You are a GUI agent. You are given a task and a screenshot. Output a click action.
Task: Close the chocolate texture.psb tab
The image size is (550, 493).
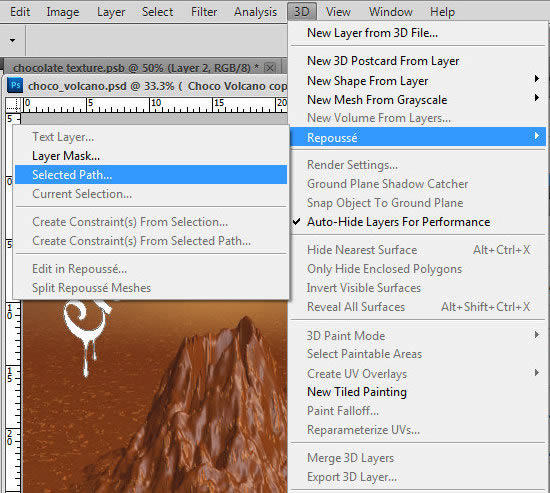(270, 68)
